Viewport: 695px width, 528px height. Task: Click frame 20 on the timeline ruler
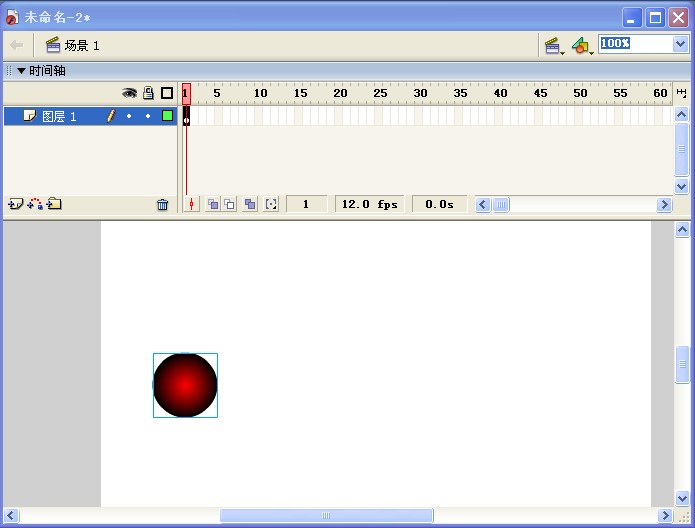[x=338, y=93]
